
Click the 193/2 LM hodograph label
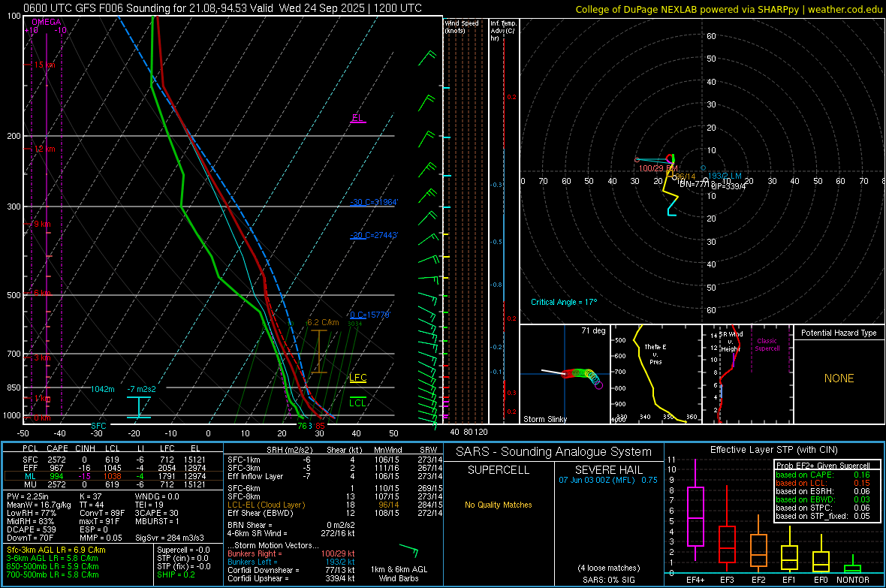tap(725, 176)
